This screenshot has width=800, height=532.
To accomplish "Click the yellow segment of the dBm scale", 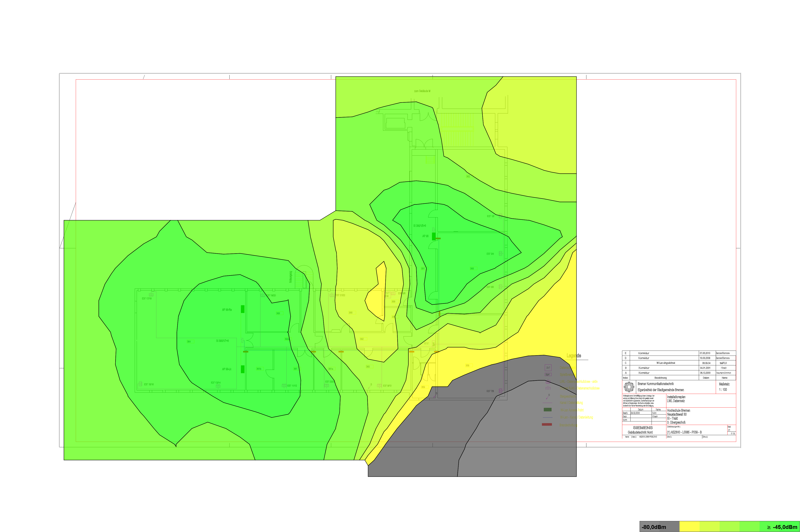I will click(689, 527).
